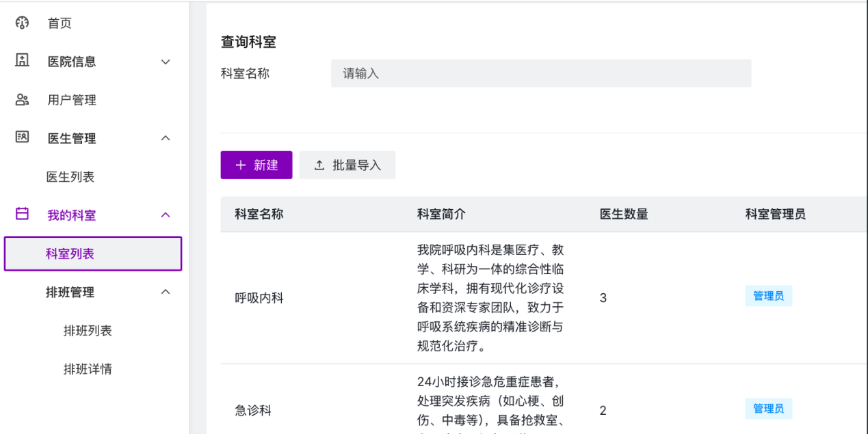Click the 科室名称 search input field
Viewport: 868px width, 434px height.
coord(540,73)
